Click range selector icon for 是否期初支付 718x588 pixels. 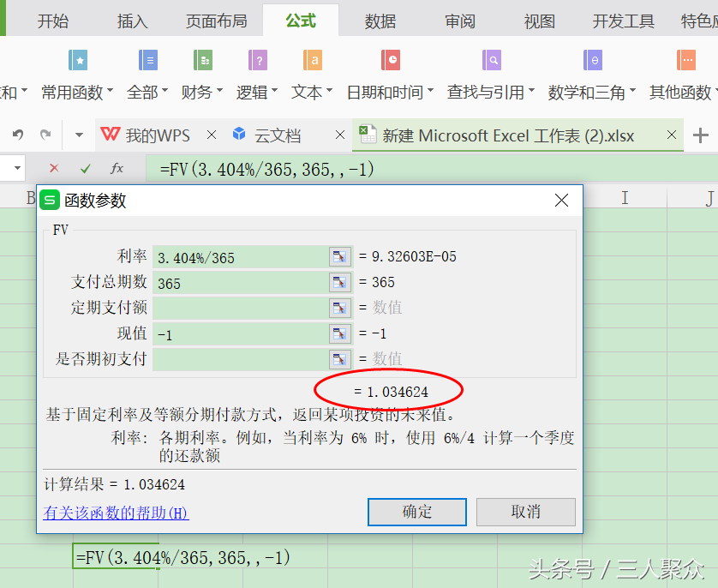click(340, 359)
